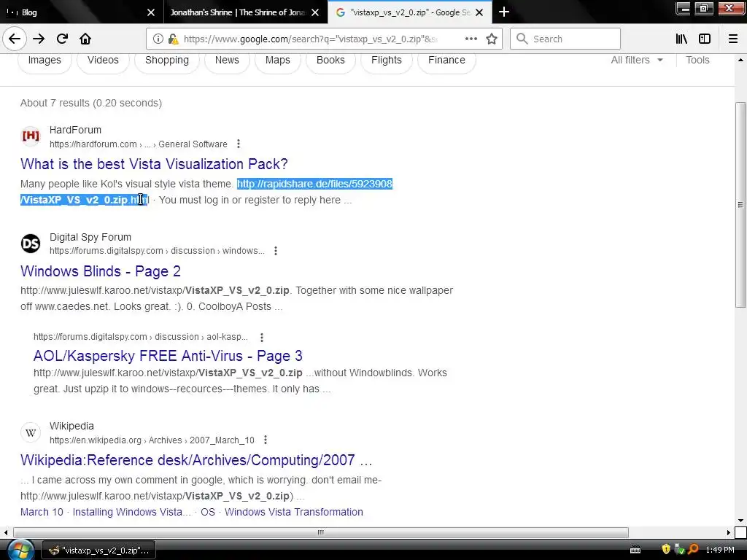Close the Google search tab
Viewport: 747px width, 560px height.
pyautogui.click(x=480, y=12)
